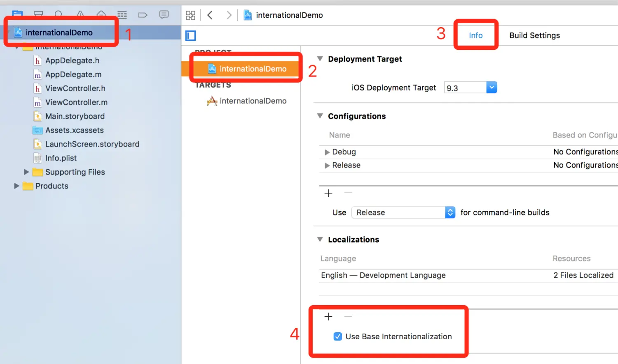Click the AppDelegate.m file icon
This screenshot has width=618, height=364.
37,75
